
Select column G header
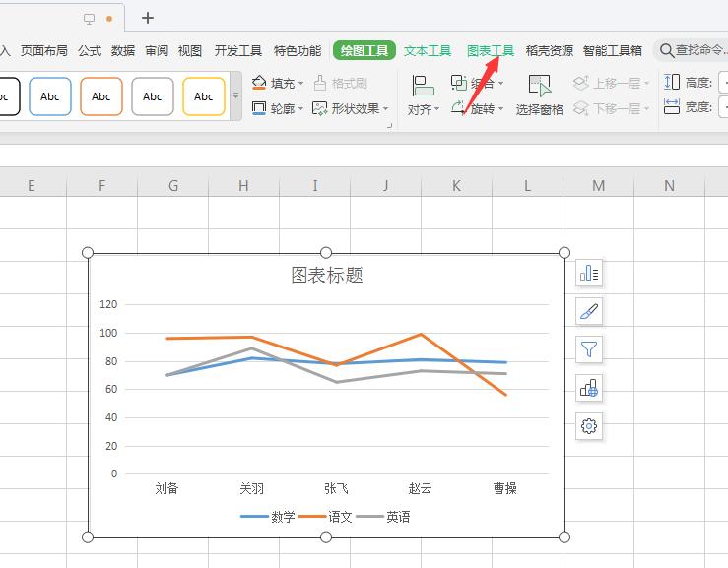[x=173, y=186]
